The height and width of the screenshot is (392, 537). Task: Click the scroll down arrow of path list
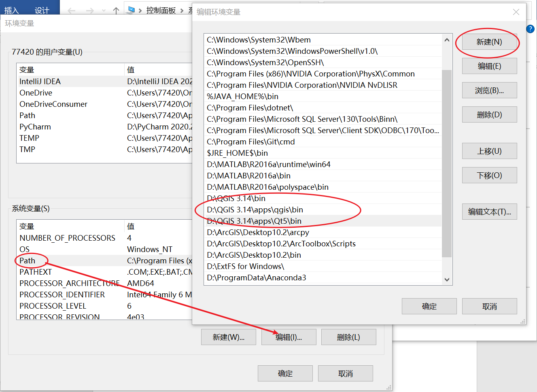(x=447, y=279)
